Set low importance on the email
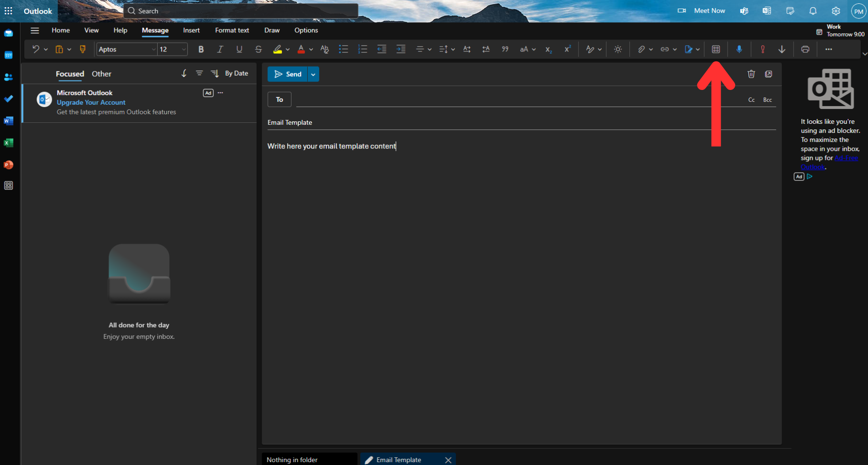The image size is (868, 465). pyautogui.click(x=782, y=49)
